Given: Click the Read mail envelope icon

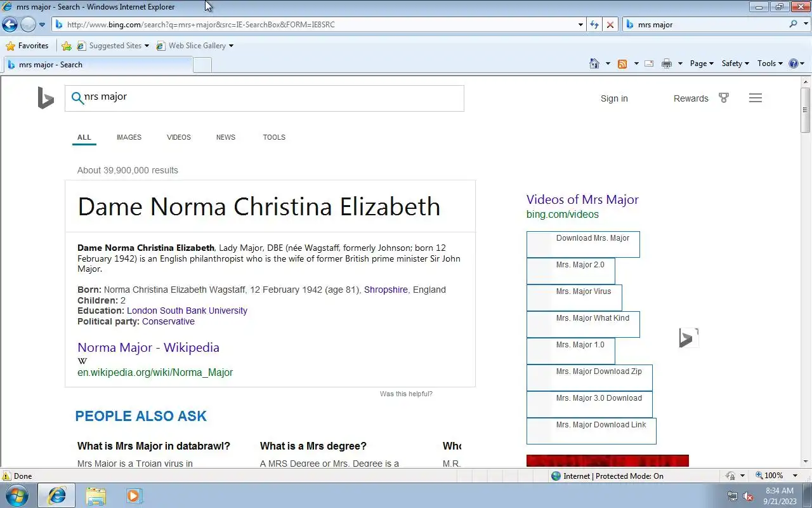Looking at the screenshot, I should pyautogui.click(x=649, y=63).
